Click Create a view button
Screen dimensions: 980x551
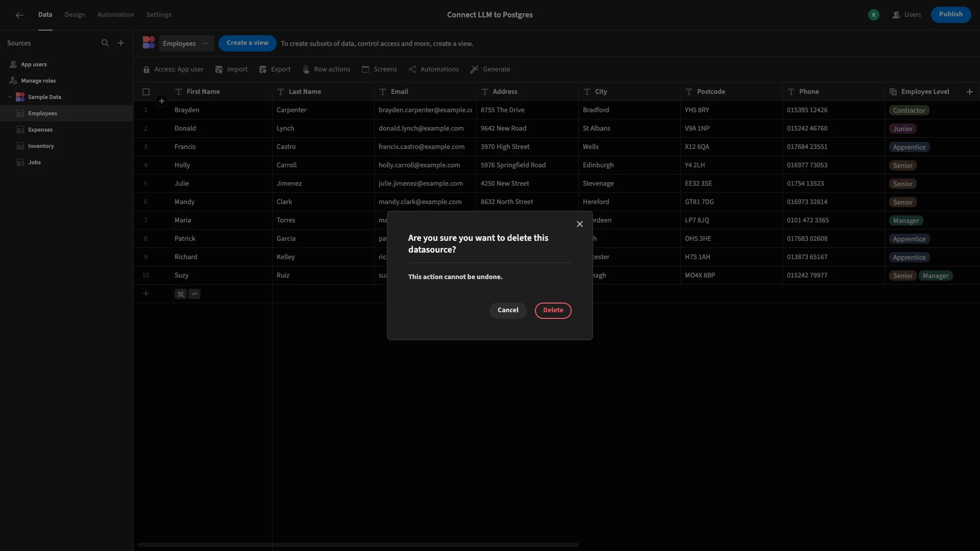click(x=248, y=43)
